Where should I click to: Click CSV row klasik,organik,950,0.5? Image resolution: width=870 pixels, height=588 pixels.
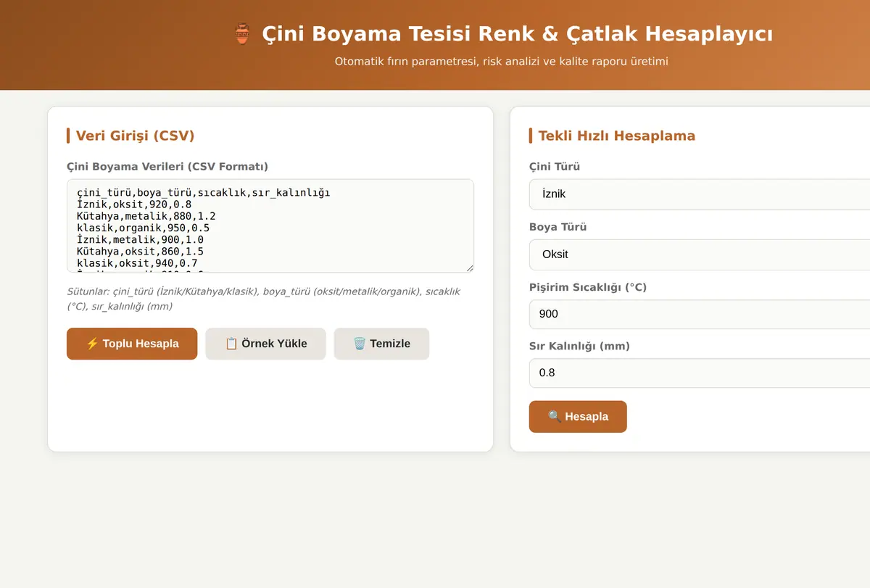143,228
